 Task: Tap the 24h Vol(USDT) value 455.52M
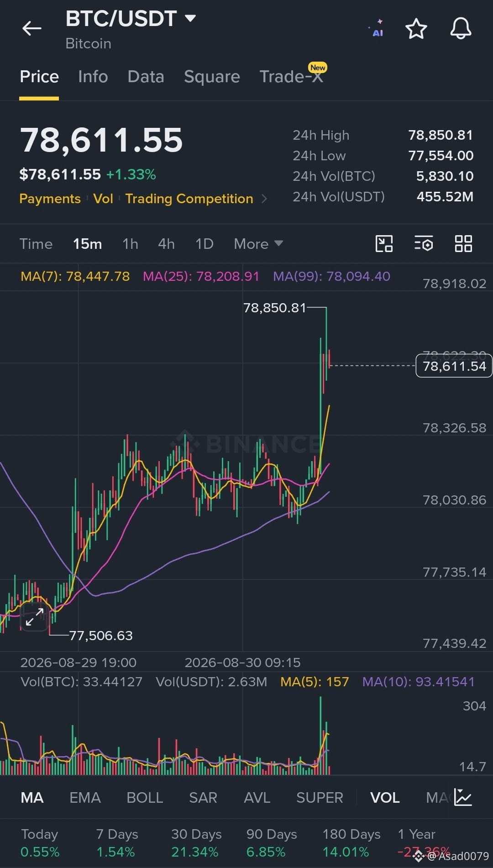click(445, 197)
